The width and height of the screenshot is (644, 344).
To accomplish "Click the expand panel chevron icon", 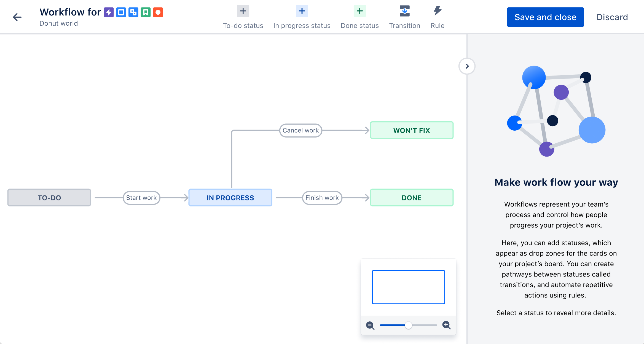I will [467, 66].
